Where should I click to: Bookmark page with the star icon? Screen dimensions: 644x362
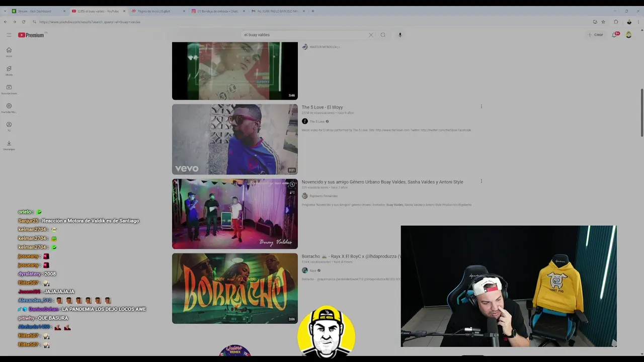(603, 22)
